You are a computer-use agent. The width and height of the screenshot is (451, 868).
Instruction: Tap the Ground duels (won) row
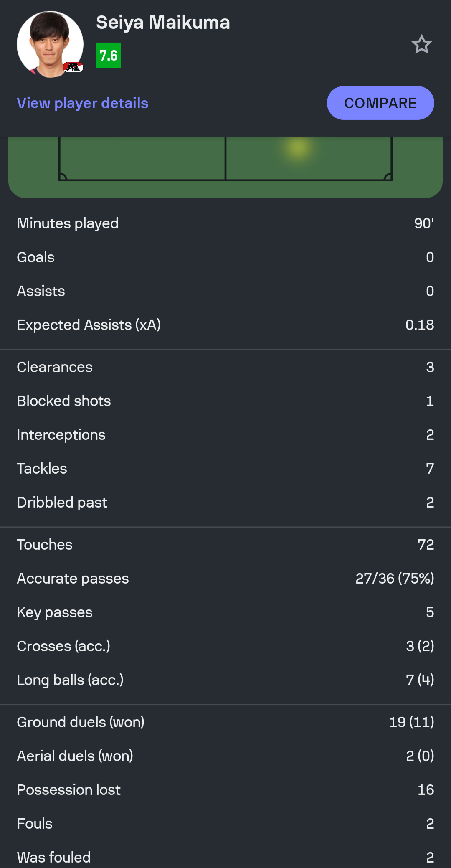(x=225, y=722)
